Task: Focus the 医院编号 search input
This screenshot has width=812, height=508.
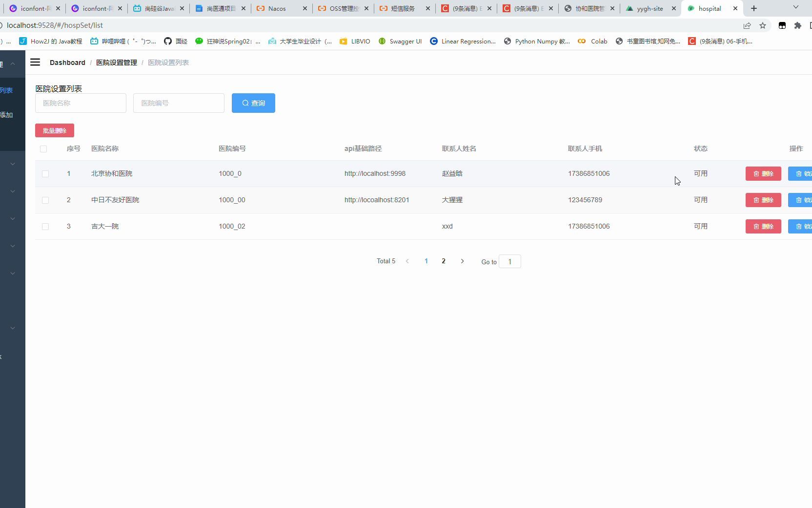Action: coord(179,103)
